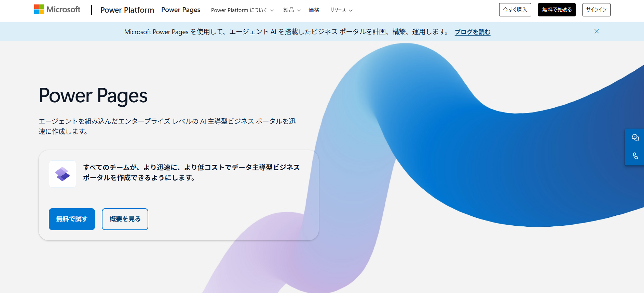Image resolution: width=644 pixels, height=293 pixels.
Task: Click the description エージェントを組み込んだ
Action: (167, 126)
